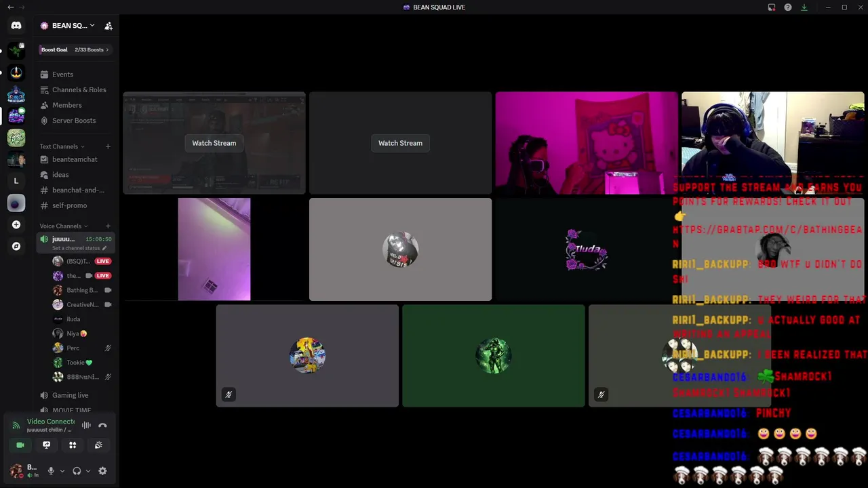Select 'the...' live user in voice list
This screenshot has height=488, width=868.
83,276
